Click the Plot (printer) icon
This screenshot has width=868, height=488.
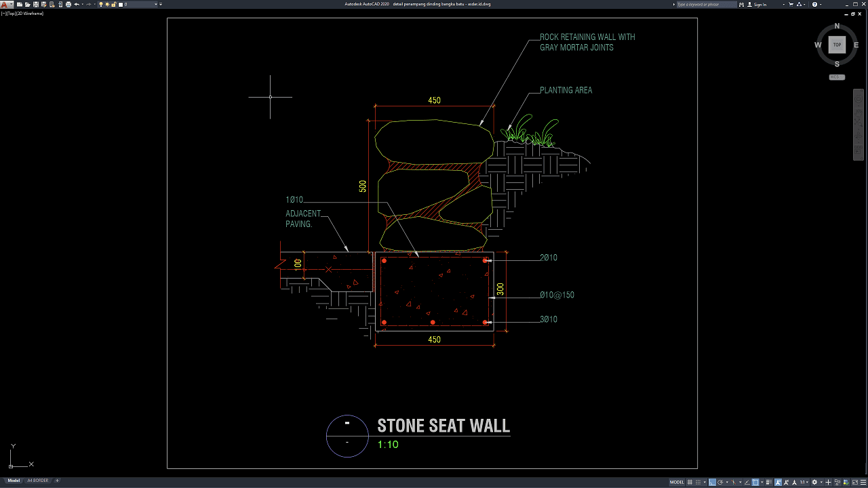(68, 4)
